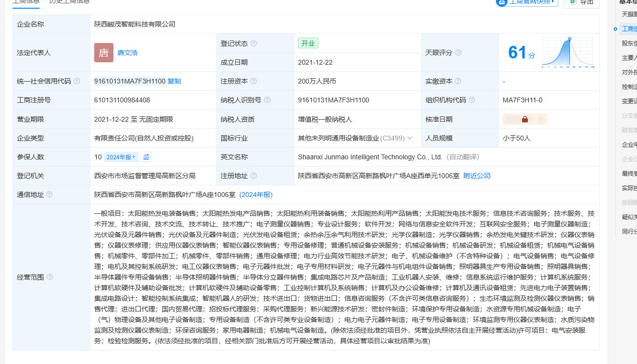This screenshot has width=637, height=364.
Task: Select 工商信息 in the right sidebar navigation
Action: coord(629,29)
